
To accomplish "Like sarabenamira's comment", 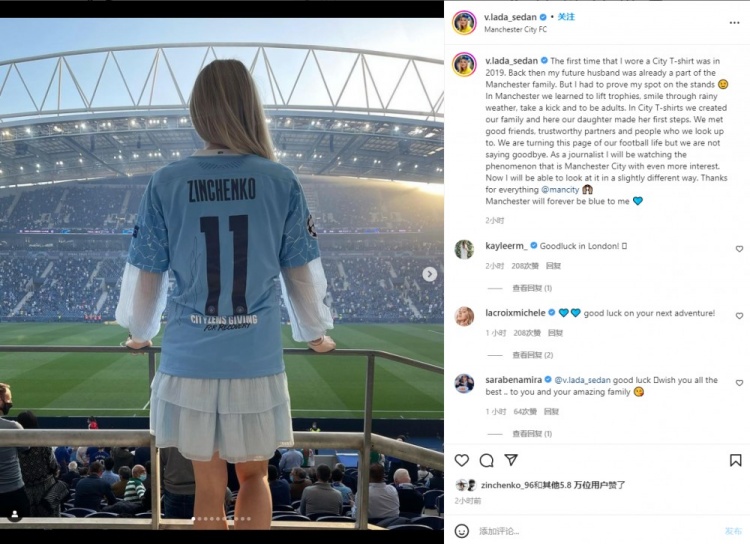I will click(x=739, y=383).
